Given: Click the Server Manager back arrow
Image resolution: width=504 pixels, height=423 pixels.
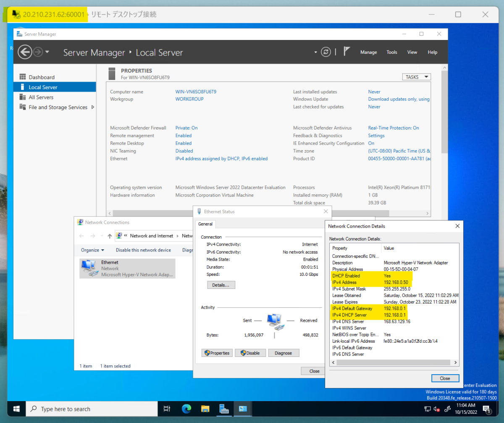Looking at the screenshot, I should tap(25, 52).
